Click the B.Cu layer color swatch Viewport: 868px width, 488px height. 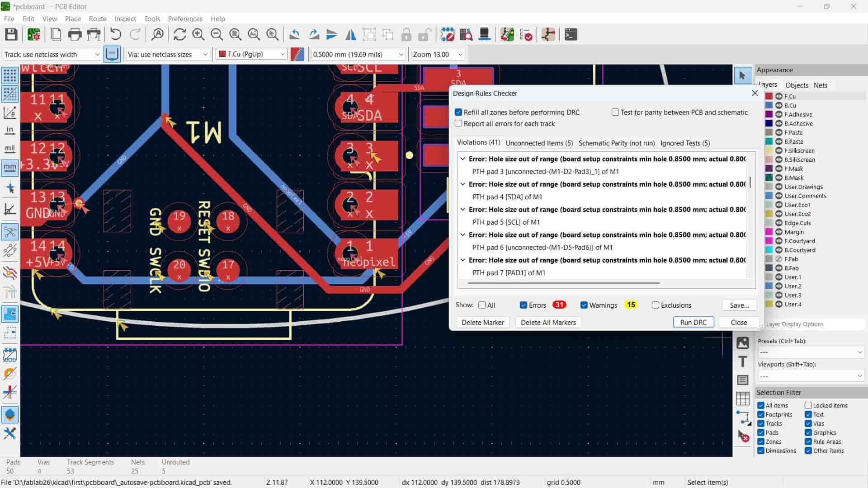click(x=769, y=105)
